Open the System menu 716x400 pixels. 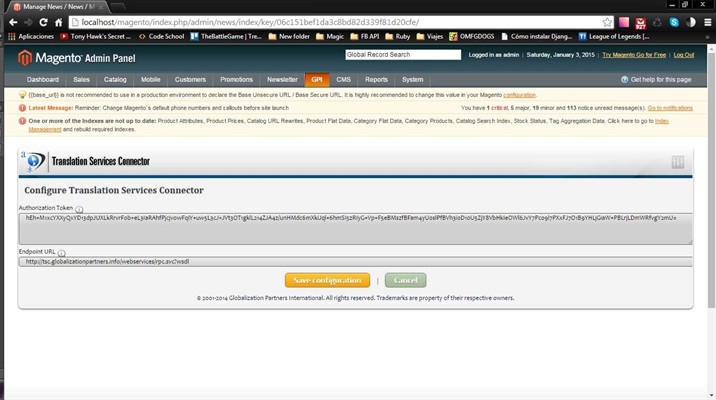[x=412, y=79]
